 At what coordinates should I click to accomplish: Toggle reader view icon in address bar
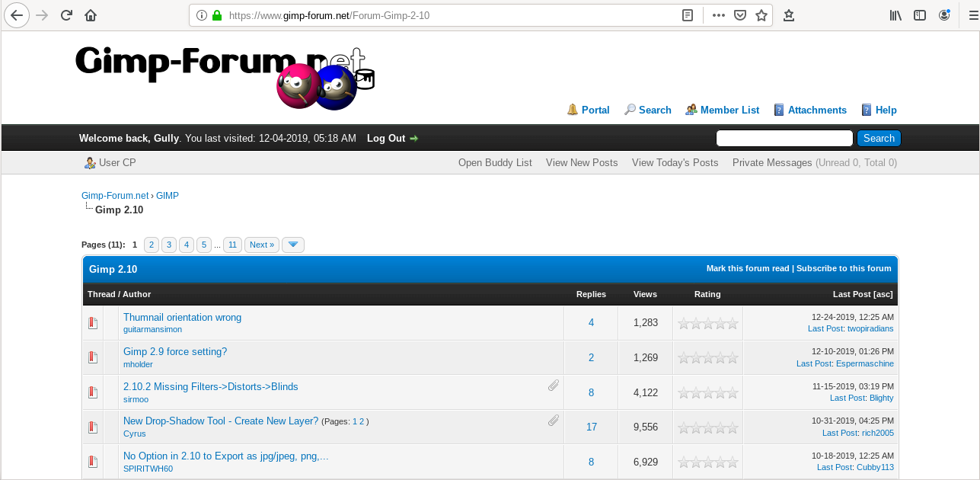688,15
